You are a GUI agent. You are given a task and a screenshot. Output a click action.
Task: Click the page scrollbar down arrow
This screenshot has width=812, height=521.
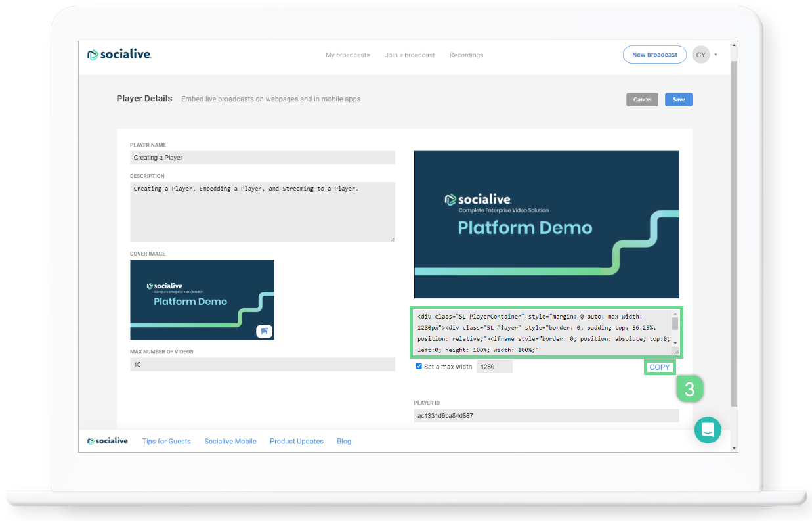(734, 448)
